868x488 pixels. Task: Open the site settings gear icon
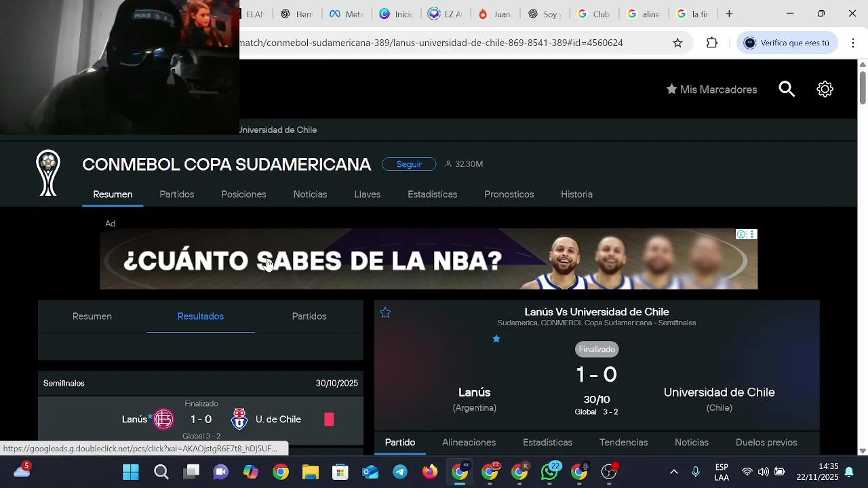point(825,89)
